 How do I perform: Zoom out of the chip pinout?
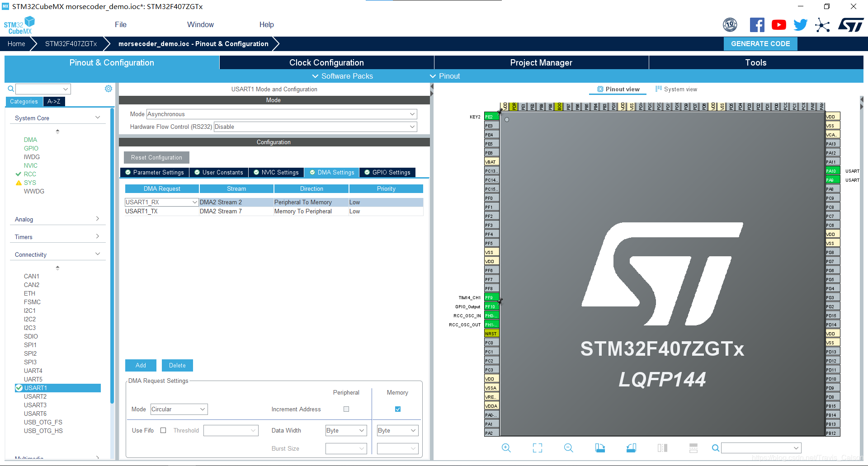pyautogui.click(x=568, y=448)
